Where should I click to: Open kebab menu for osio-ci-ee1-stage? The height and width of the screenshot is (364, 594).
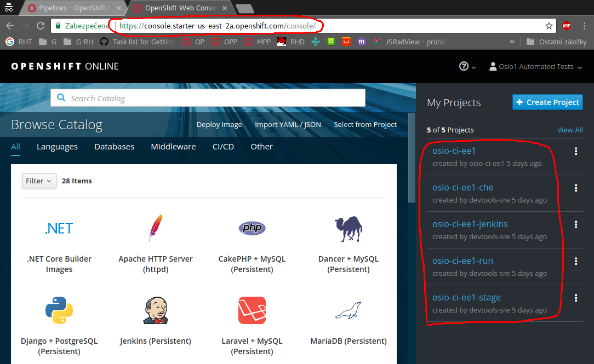click(576, 298)
